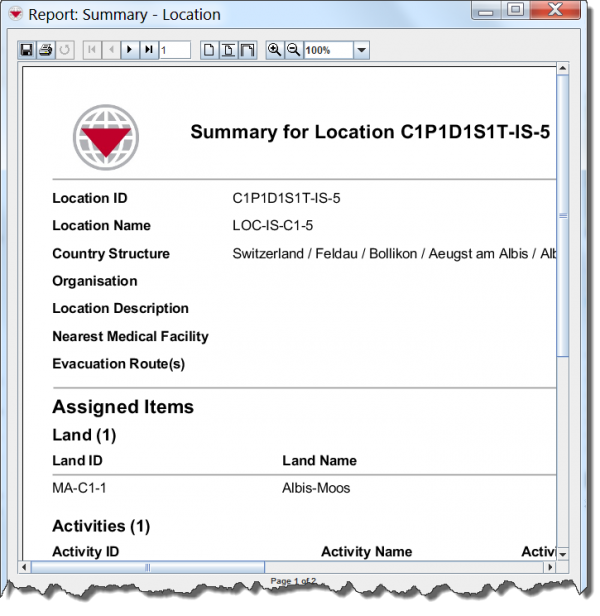Viewport: 600px width, 616px height.
Task: Click the 100% zoom combo box field
Action: coord(327,50)
